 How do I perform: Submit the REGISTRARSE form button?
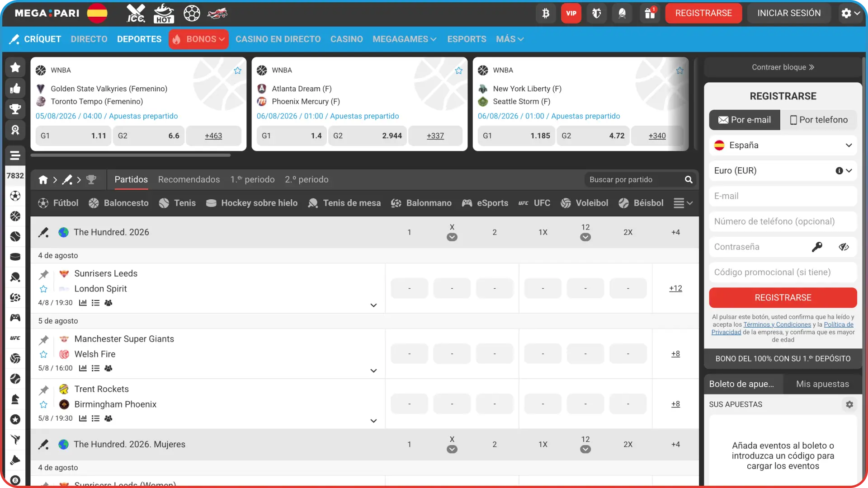tap(783, 298)
